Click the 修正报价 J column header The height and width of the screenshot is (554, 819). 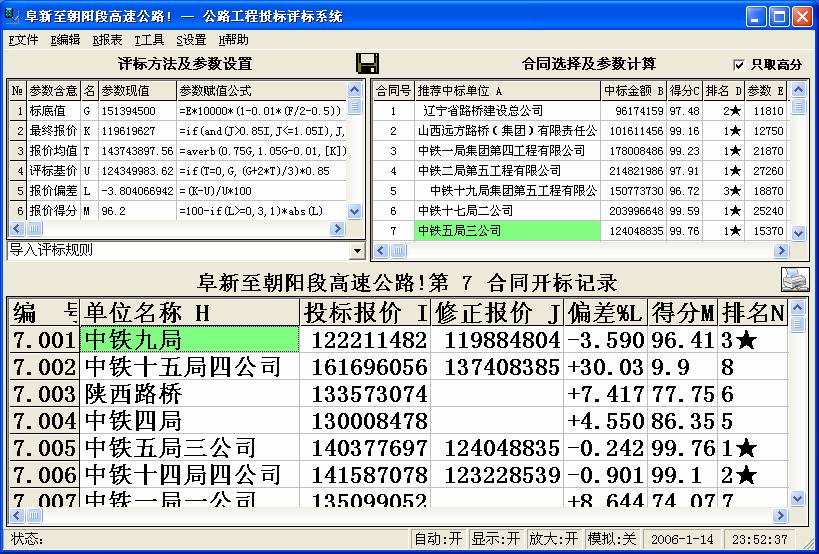click(x=497, y=313)
